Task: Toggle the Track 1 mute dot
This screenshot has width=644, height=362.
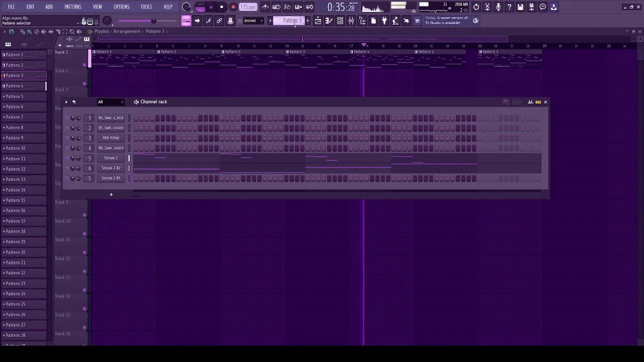Action: [x=84, y=65]
